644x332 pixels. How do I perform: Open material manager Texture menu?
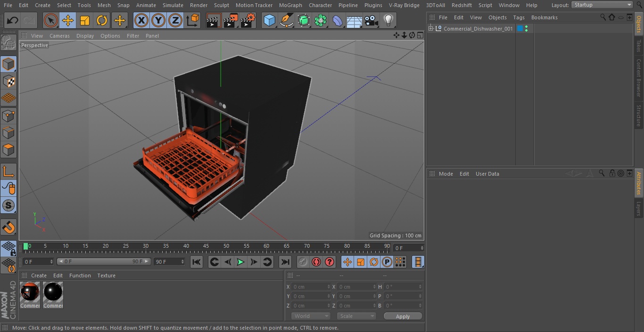106,275
